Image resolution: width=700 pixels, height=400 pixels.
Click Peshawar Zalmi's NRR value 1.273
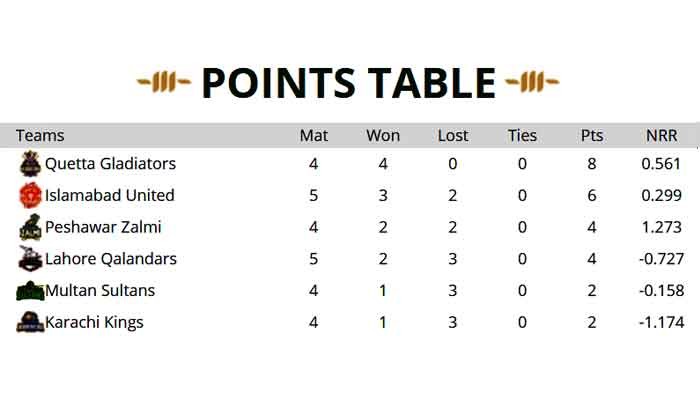(x=661, y=228)
